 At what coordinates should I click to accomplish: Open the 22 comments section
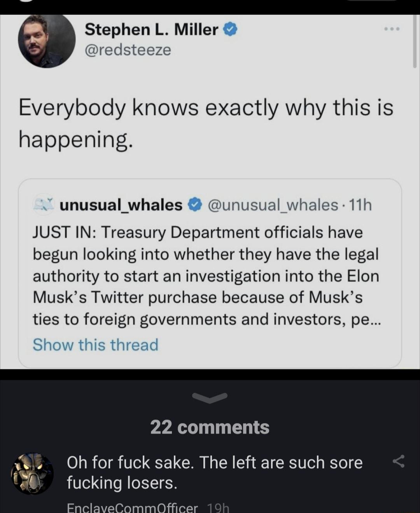pos(210,427)
